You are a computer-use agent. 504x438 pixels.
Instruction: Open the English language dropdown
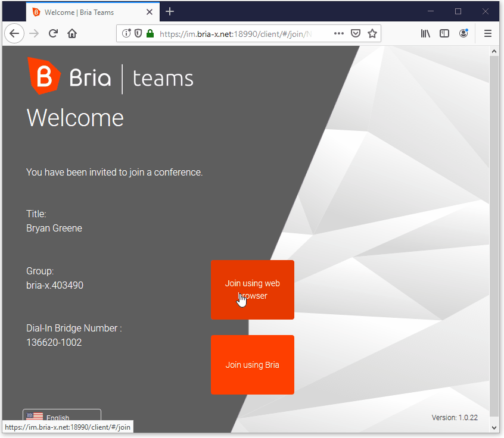[62, 416]
